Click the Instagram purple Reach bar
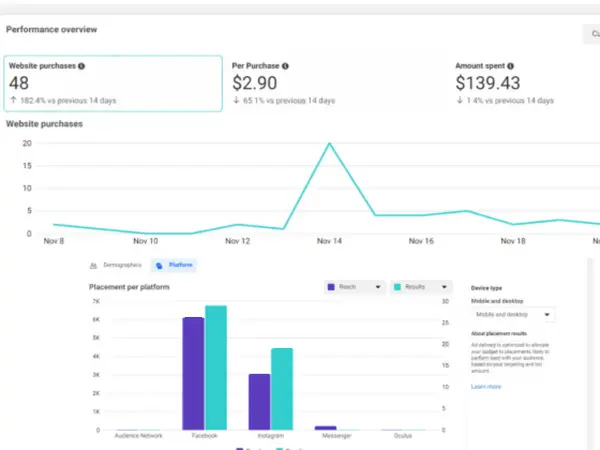 [x=259, y=402]
